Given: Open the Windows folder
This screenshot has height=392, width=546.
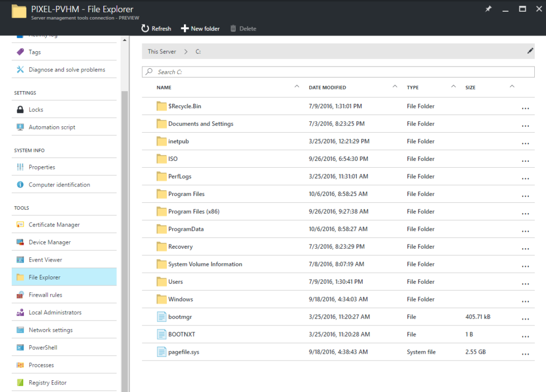Looking at the screenshot, I should click(x=180, y=299).
